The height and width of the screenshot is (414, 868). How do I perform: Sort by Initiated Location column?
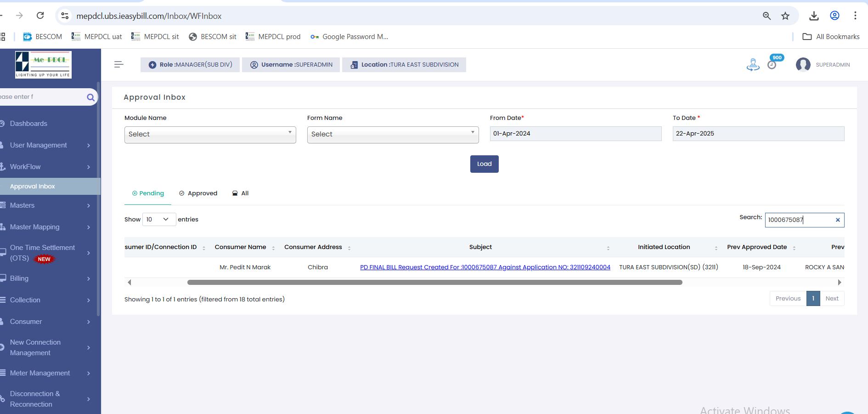[x=669, y=247]
